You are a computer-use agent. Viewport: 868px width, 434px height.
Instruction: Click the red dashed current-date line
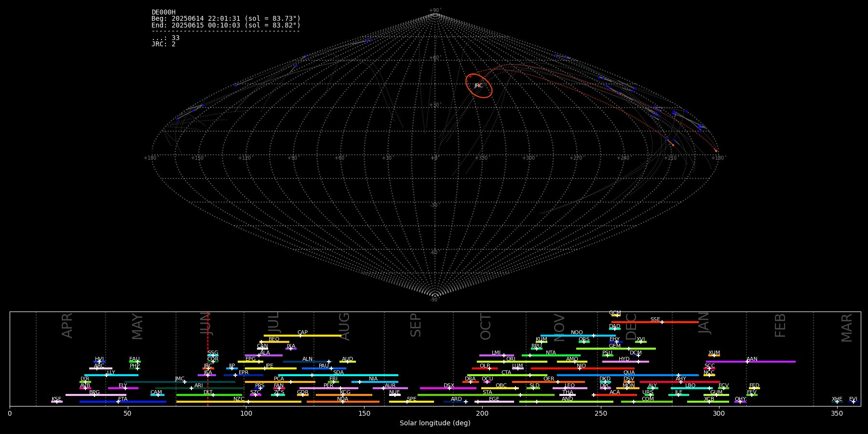click(x=208, y=359)
